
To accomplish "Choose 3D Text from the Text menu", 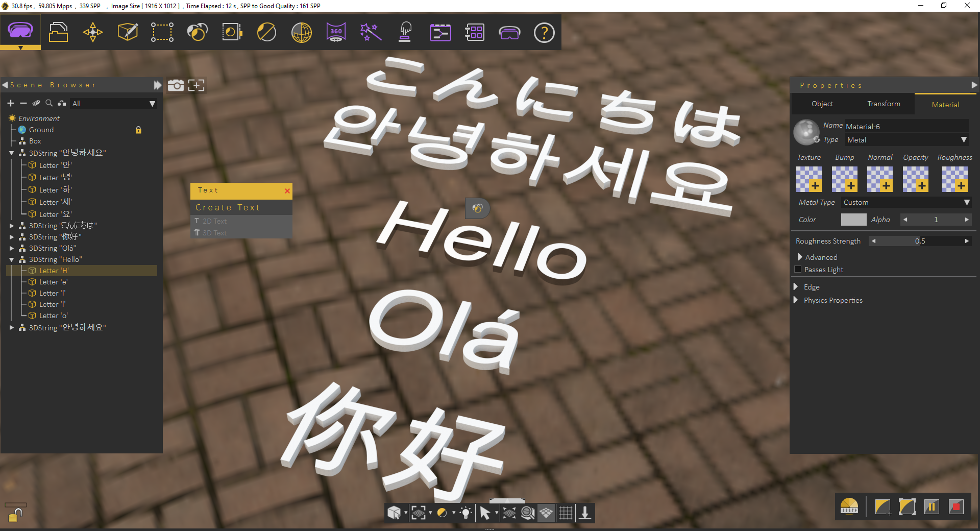I will click(x=214, y=233).
